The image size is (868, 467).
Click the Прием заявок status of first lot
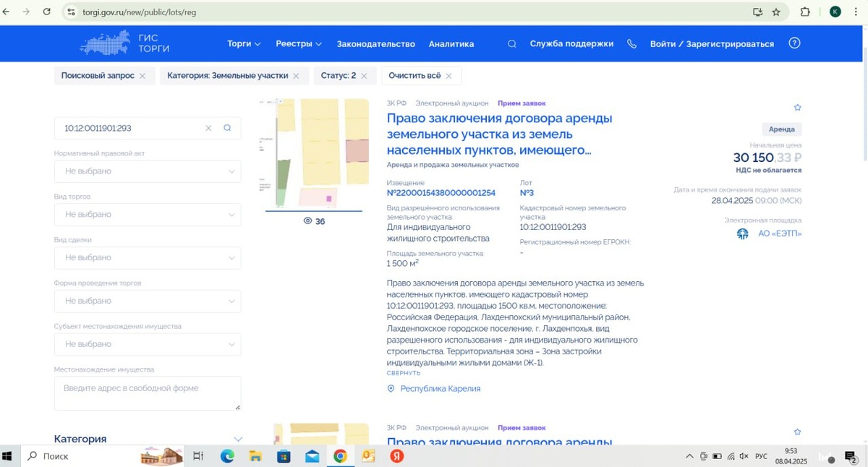522,103
